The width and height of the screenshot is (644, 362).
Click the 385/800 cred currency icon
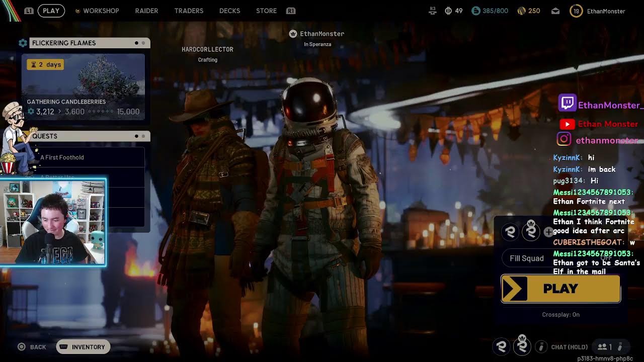pos(475,11)
